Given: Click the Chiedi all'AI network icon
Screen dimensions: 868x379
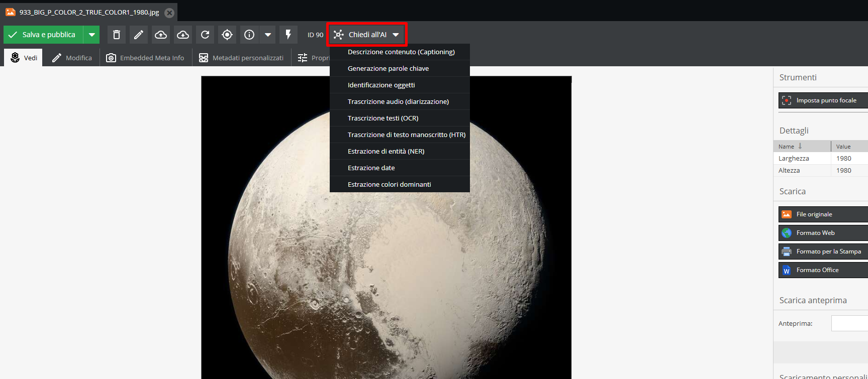Looking at the screenshot, I should coord(339,35).
